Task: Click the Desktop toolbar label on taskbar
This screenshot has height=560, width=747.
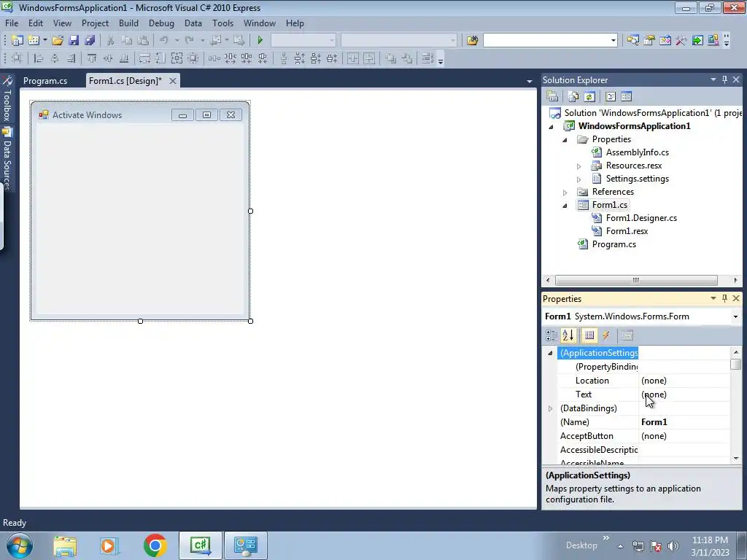Action: coord(581,545)
